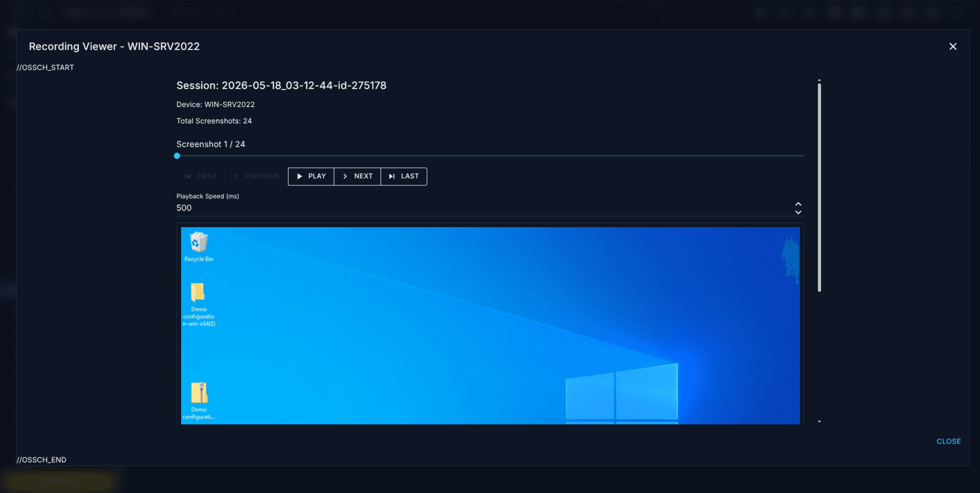Click the vertical scrollbar thumb of the viewer
Screen dimensions: 980x493
click(819, 187)
